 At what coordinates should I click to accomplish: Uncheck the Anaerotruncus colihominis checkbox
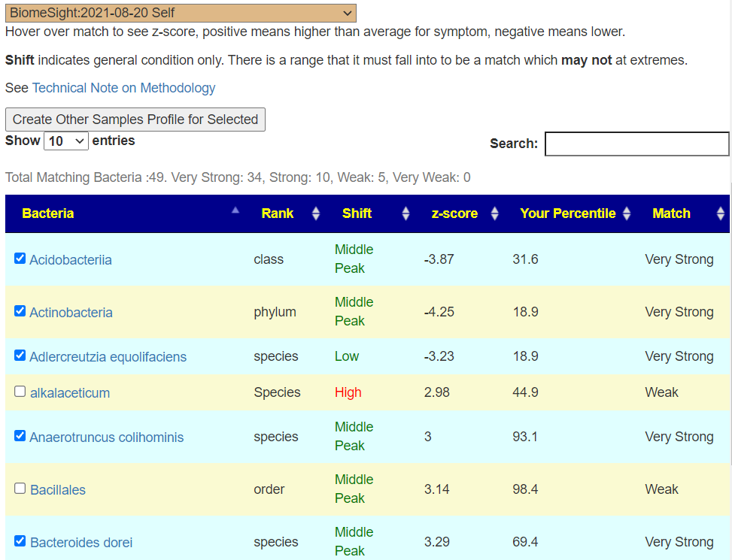(x=20, y=436)
